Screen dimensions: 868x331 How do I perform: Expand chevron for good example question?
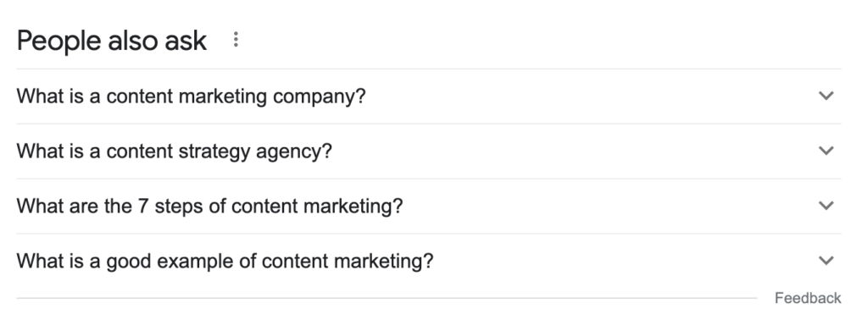(826, 260)
